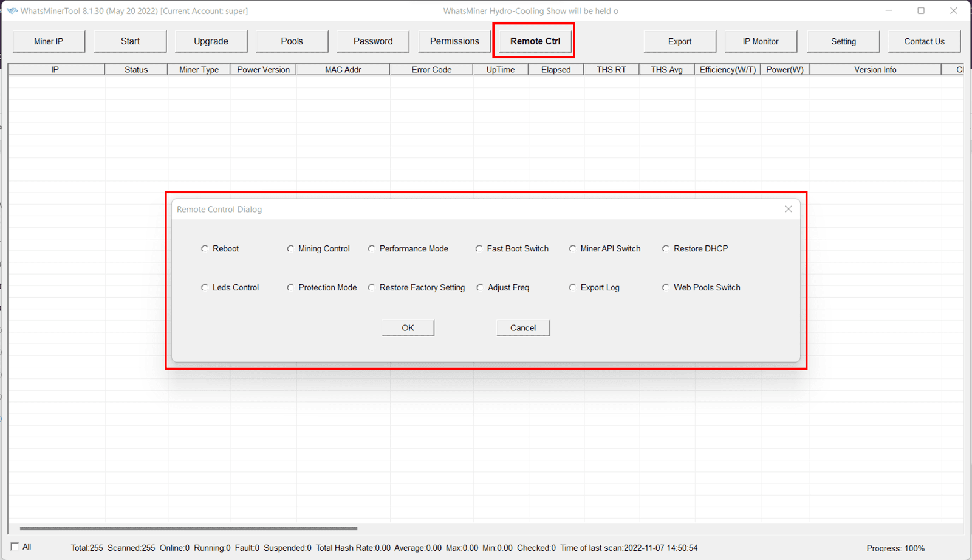The width and height of the screenshot is (972, 560).
Task: Sort by the Efficiency(W/T) column
Action: 728,70
